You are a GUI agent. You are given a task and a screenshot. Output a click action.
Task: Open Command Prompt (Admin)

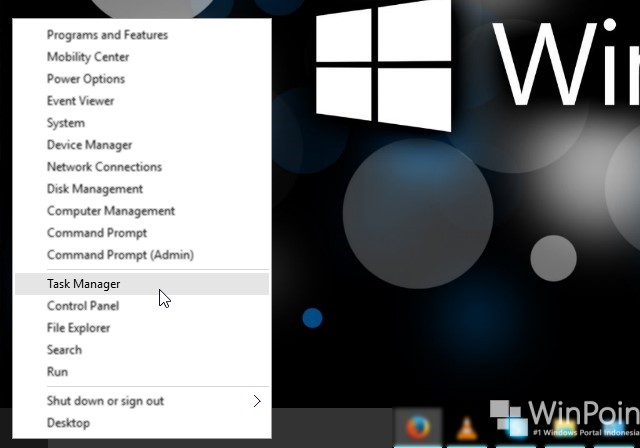[x=142, y=255]
